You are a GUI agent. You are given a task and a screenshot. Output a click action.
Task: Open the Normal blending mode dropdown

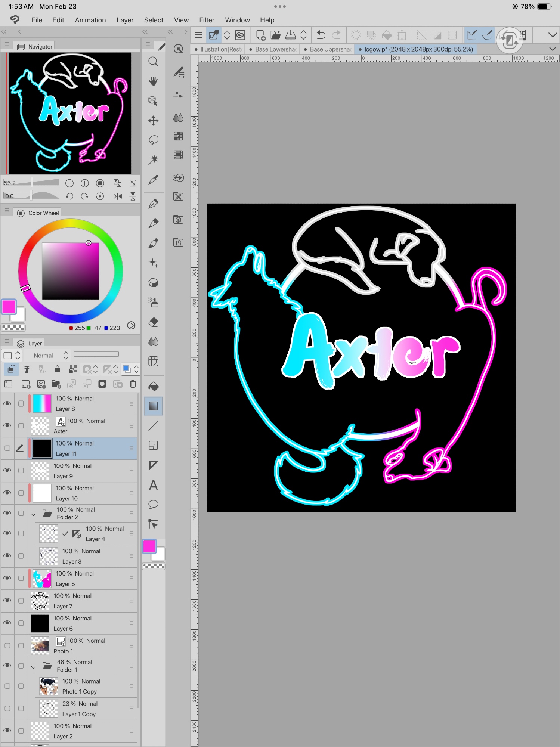[50, 356]
